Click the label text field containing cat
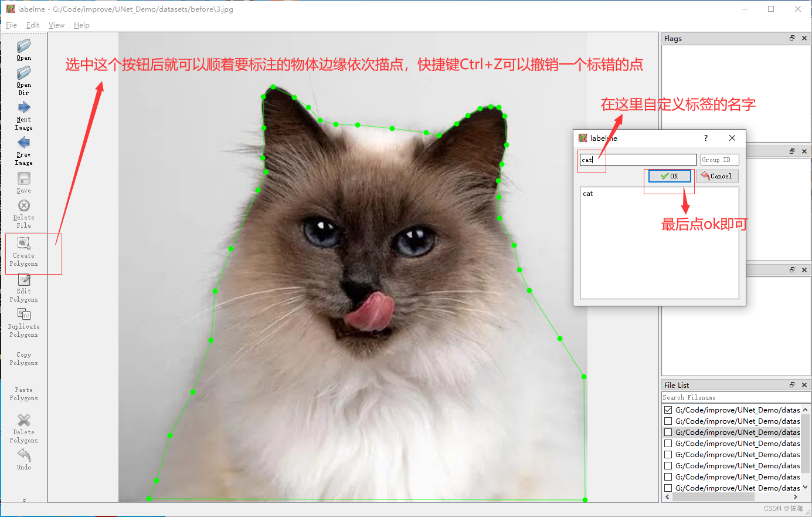The height and width of the screenshot is (517, 812). pos(638,160)
